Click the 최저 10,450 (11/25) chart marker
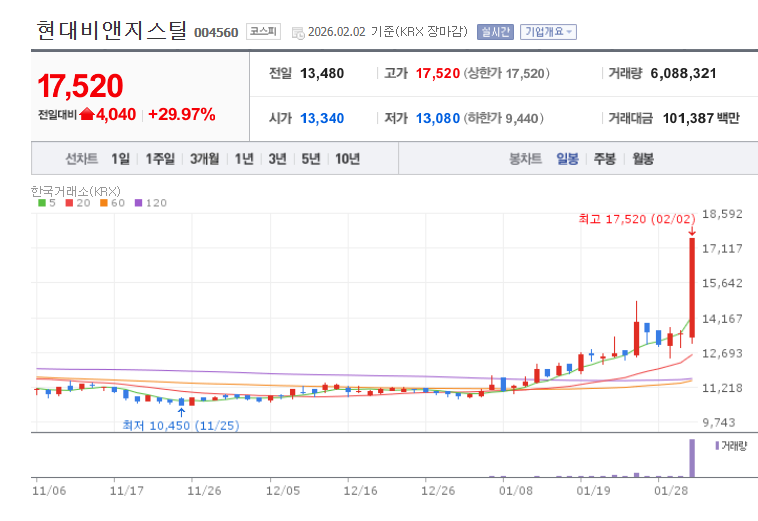 181,425
